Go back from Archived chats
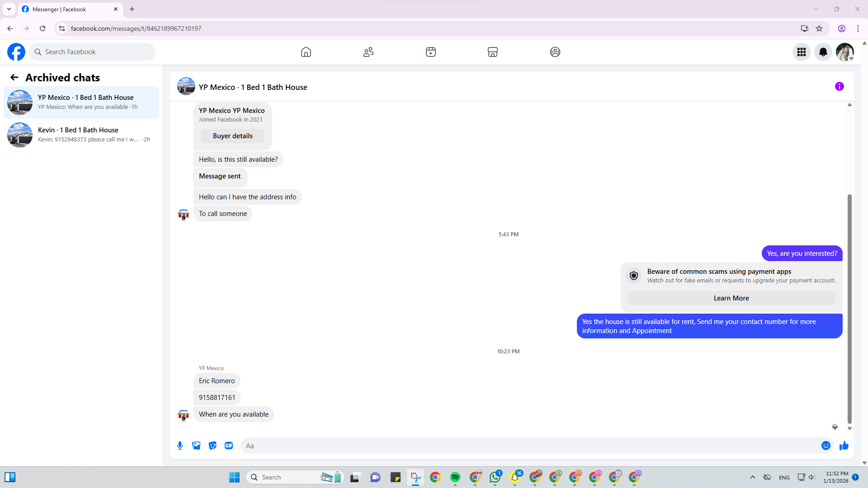The height and width of the screenshot is (488, 868). coord(14,77)
